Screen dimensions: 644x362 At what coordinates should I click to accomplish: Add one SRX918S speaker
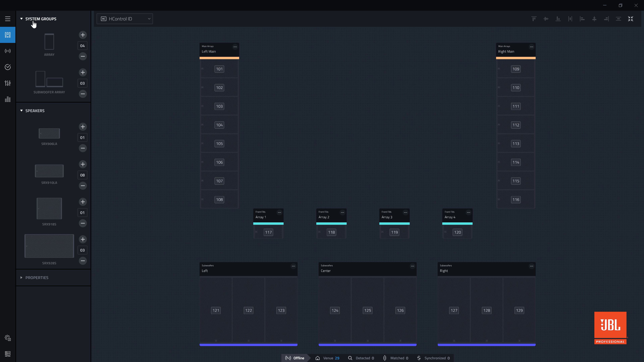click(x=83, y=202)
